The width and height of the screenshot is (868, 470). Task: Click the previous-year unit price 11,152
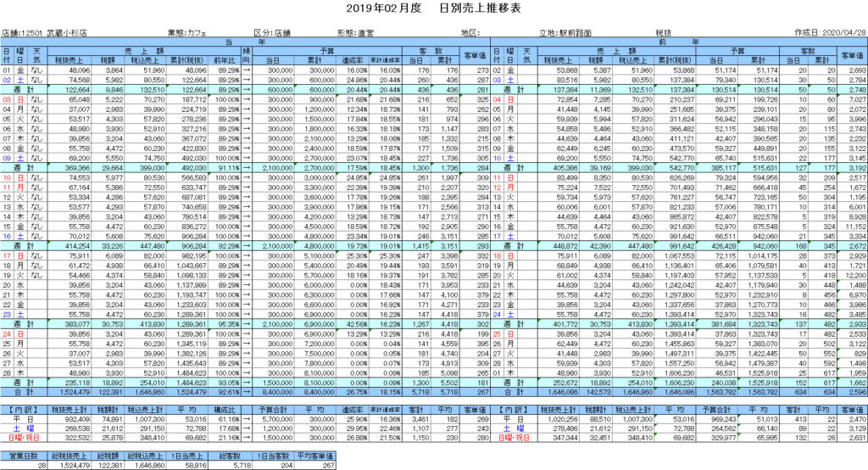pyautogui.click(x=856, y=227)
